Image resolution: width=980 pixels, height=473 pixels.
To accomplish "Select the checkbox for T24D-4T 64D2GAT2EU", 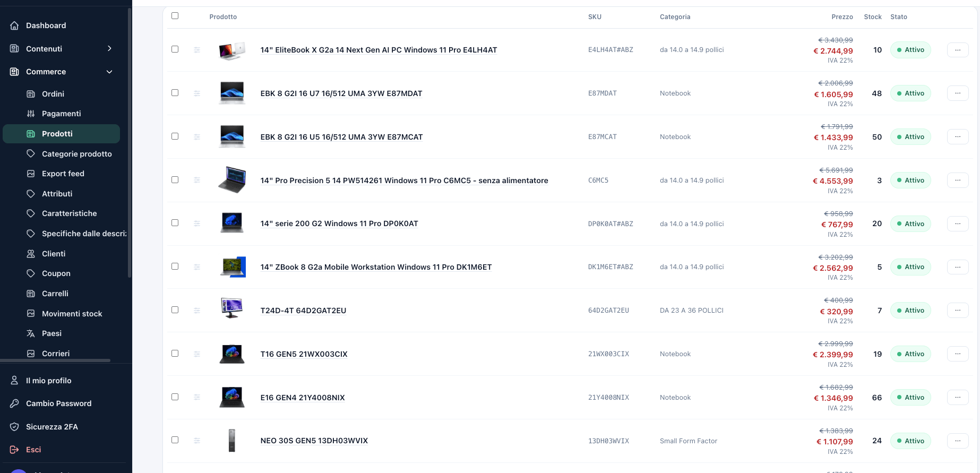I will (175, 310).
